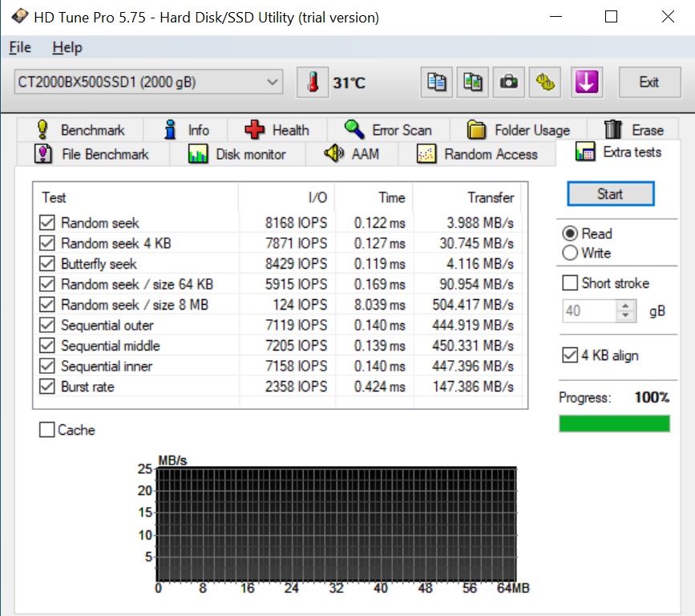Image resolution: width=695 pixels, height=616 pixels.
Task: Click the copy text to clipboard icon
Action: click(x=437, y=82)
